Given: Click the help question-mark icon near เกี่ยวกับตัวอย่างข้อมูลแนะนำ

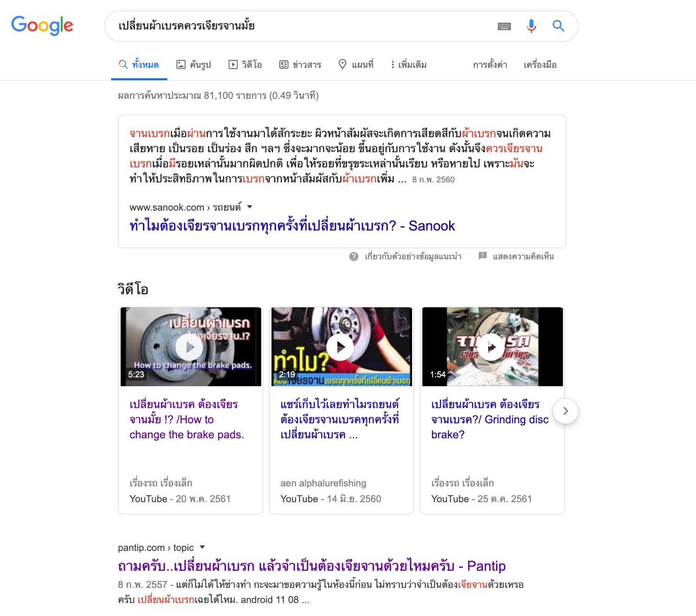Looking at the screenshot, I should (x=354, y=256).
